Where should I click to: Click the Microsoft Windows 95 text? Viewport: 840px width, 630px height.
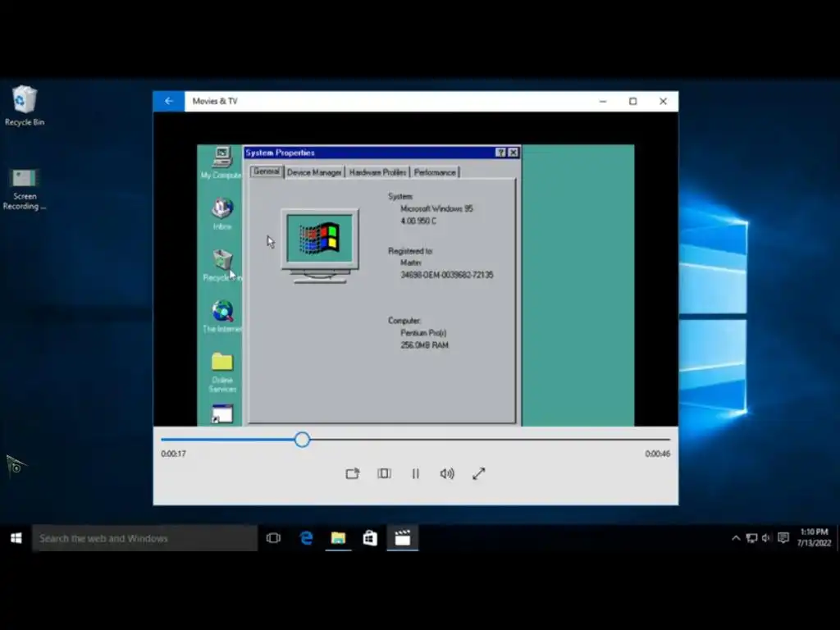point(436,209)
